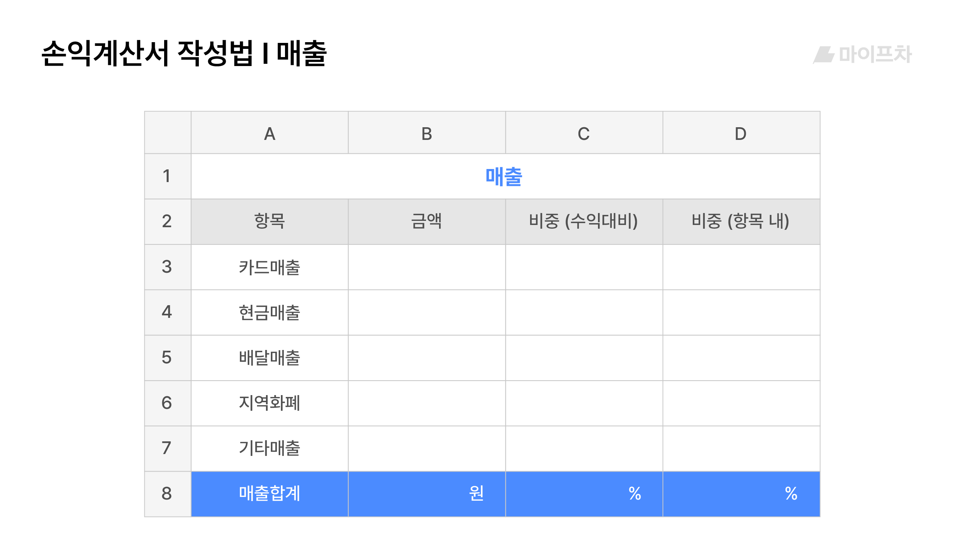
Task: Click the 지역화폐 cell
Action: [x=269, y=403]
